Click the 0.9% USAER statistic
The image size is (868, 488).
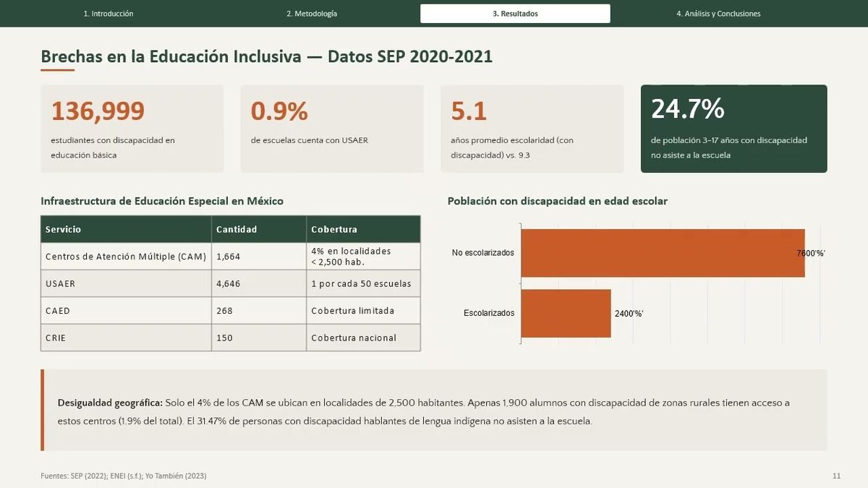(x=279, y=111)
